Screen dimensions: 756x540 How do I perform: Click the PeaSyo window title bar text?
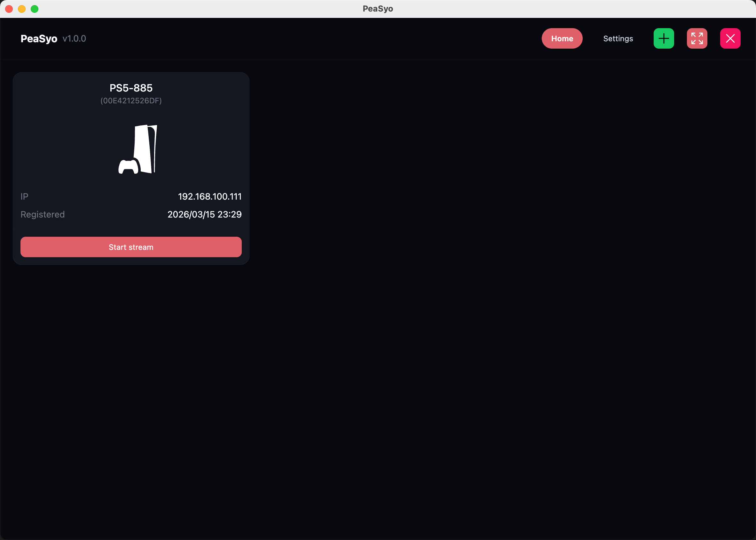tap(378, 9)
